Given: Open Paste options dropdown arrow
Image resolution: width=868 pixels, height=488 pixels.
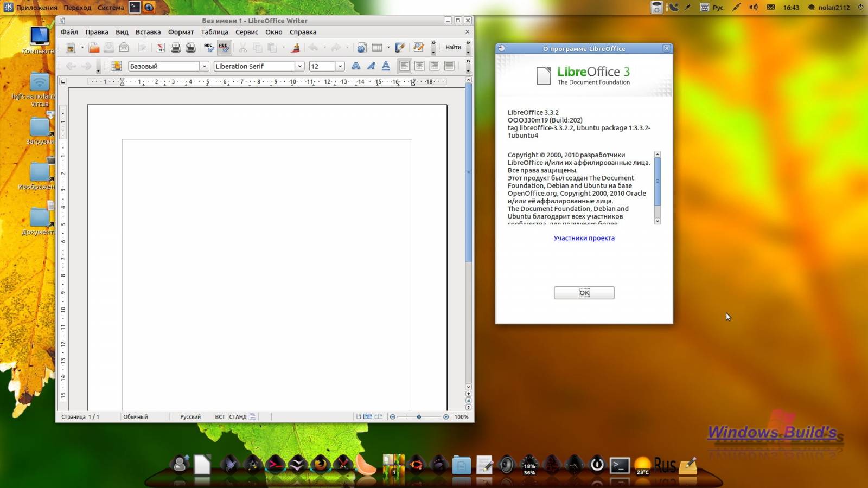Looking at the screenshot, I should (284, 48).
